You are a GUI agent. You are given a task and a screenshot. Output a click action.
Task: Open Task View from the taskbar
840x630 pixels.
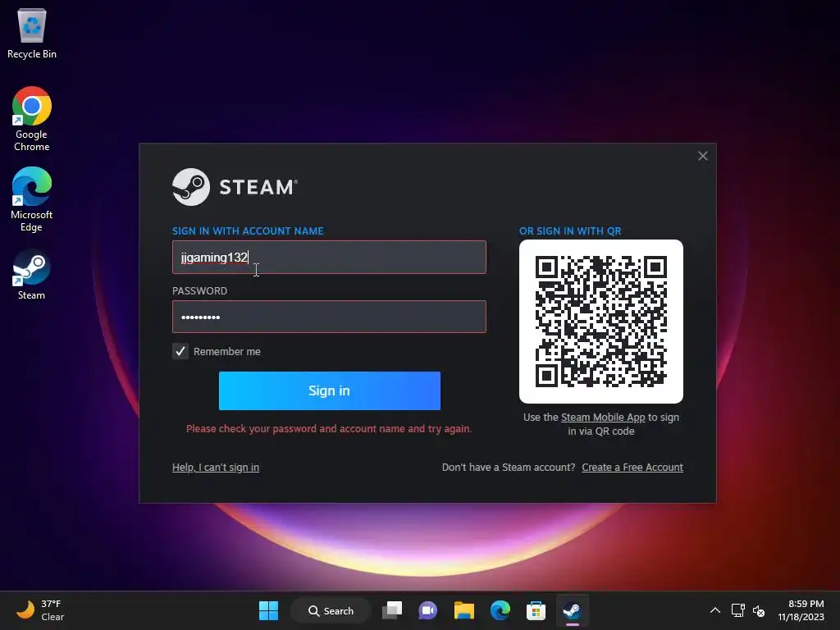(392, 610)
